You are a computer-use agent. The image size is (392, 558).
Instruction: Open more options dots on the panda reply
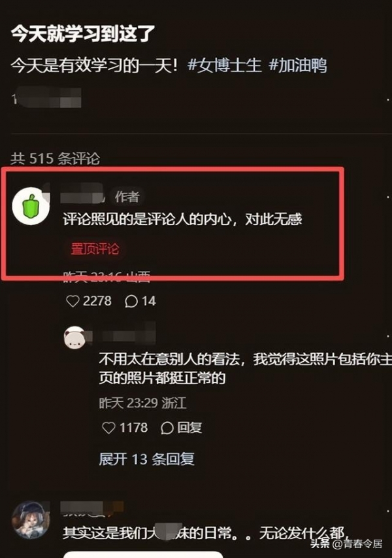(x=388, y=336)
